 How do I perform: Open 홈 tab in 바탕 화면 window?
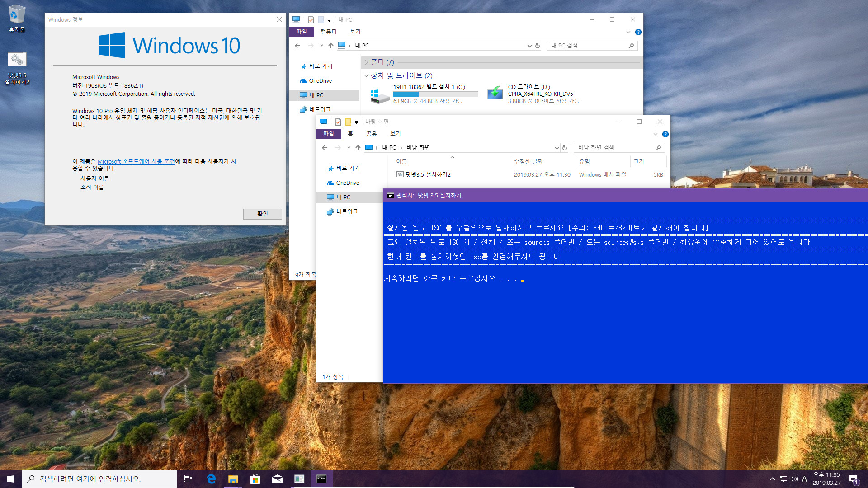click(x=350, y=134)
